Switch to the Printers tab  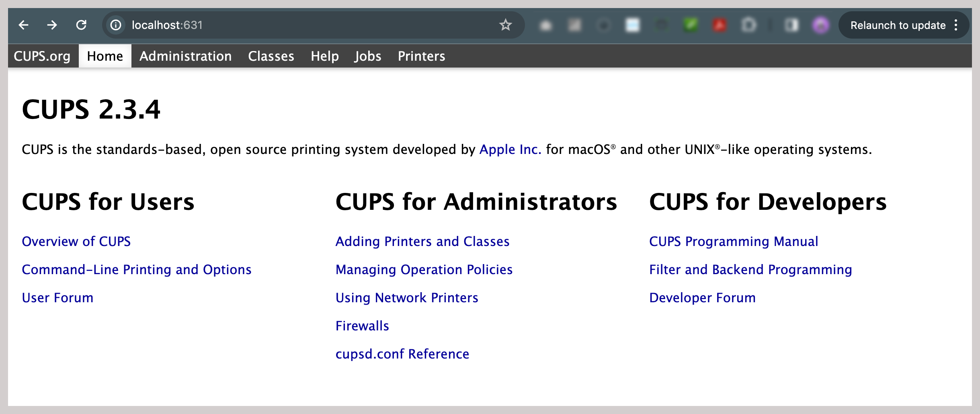(x=421, y=56)
